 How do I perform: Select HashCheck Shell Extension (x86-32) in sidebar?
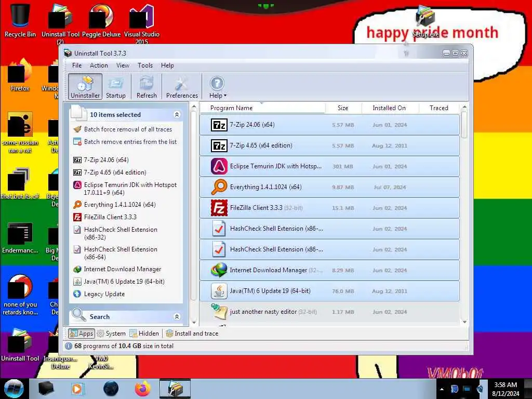coord(121,233)
